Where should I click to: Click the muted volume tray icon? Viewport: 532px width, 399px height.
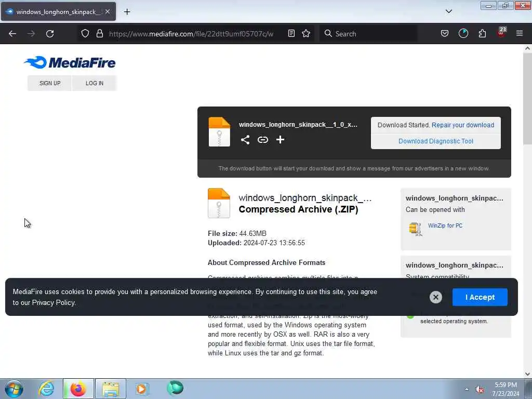click(x=480, y=390)
